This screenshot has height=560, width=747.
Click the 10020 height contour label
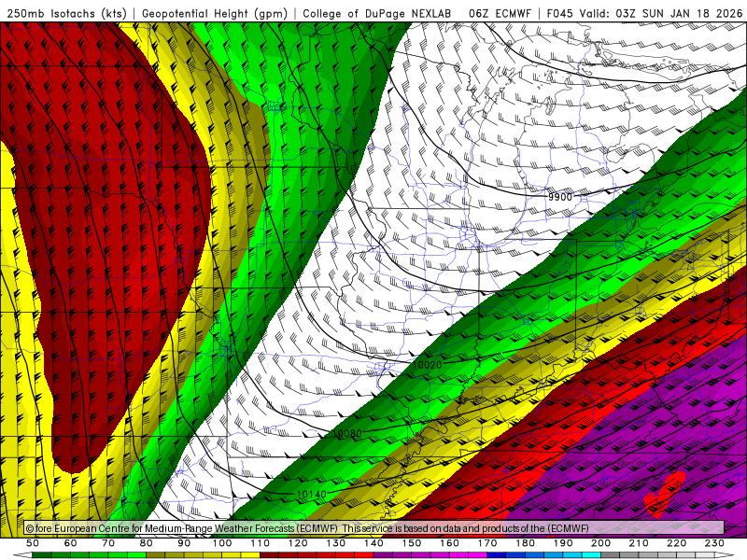[427, 365]
